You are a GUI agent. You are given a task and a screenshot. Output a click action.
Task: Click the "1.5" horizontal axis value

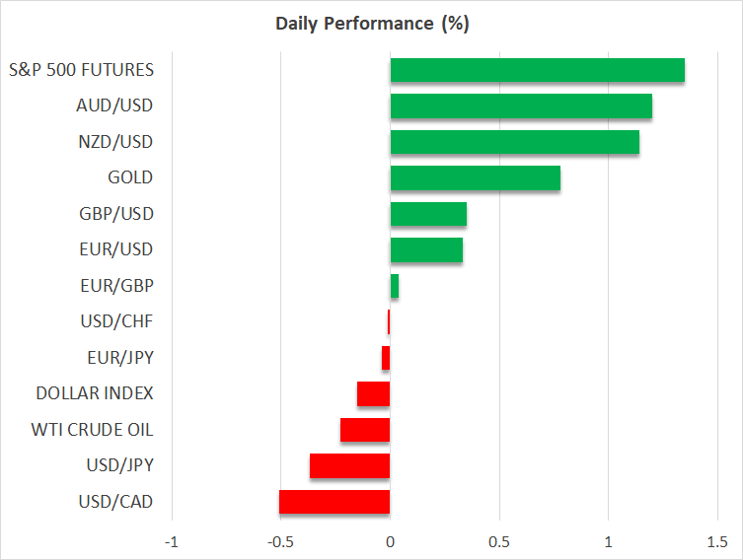click(716, 542)
